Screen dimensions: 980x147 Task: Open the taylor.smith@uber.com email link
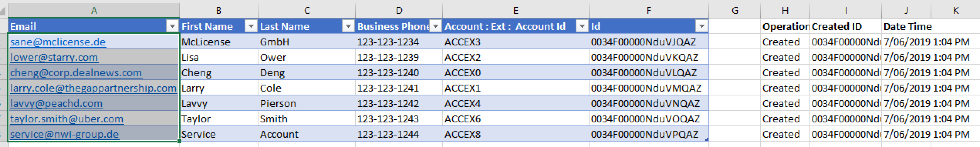tap(67, 119)
